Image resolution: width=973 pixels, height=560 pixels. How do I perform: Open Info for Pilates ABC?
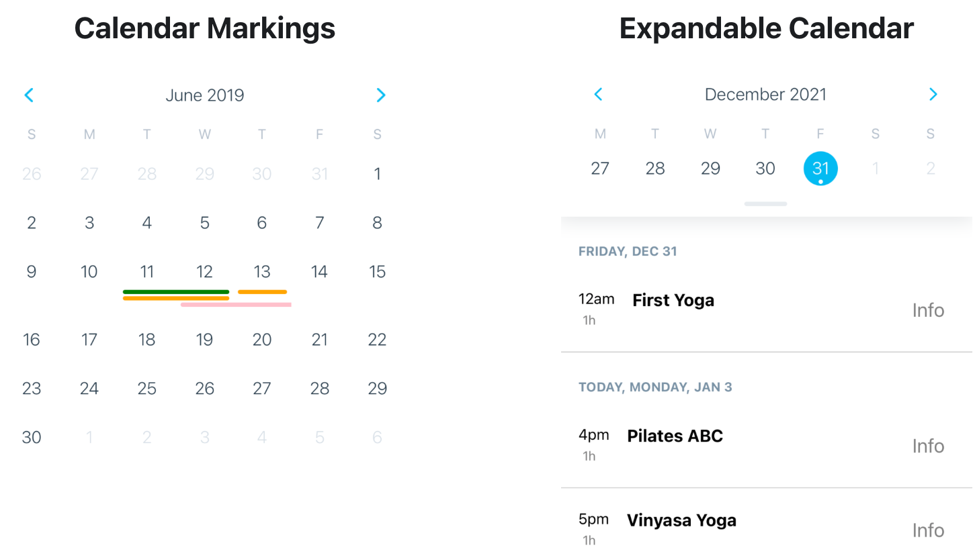click(x=928, y=446)
